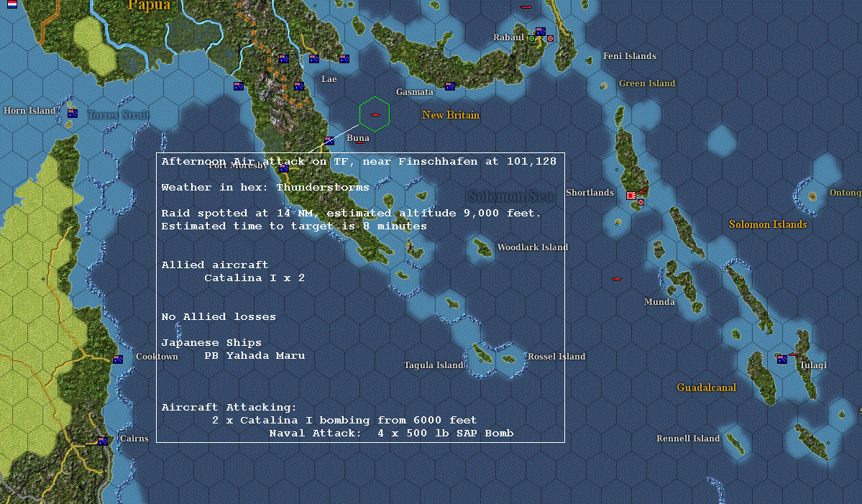
Task: Click the red unit marker below Shortlands flag
Action: click(x=641, y=202)
